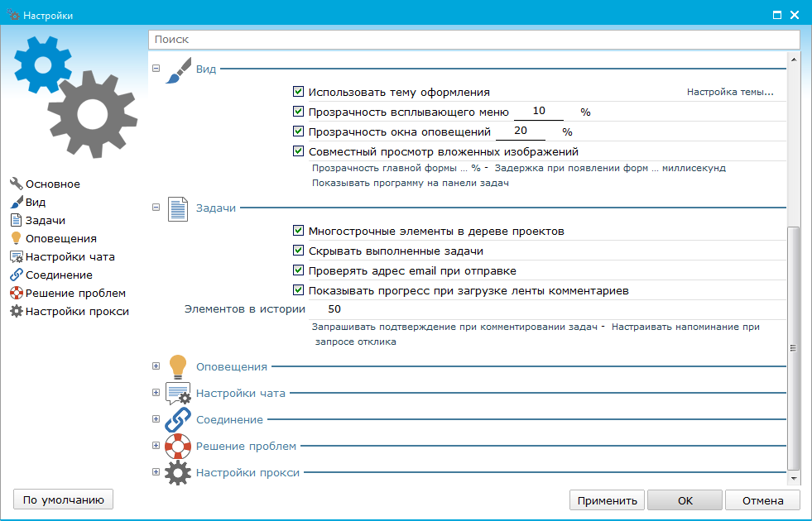Click the Вид section header title
Image resolution: width=812 pixels, height=521 pixels.
[x=205, y=69]
